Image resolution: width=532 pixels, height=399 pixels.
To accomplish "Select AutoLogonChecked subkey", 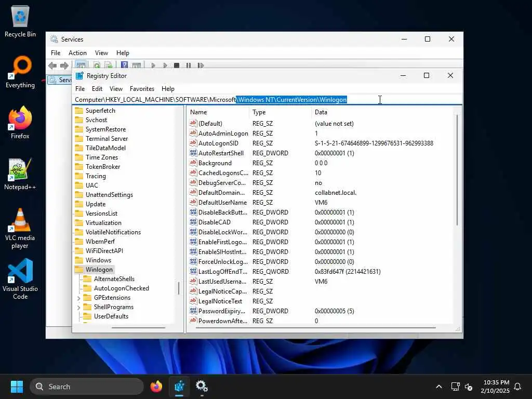I will click(121, 288).
